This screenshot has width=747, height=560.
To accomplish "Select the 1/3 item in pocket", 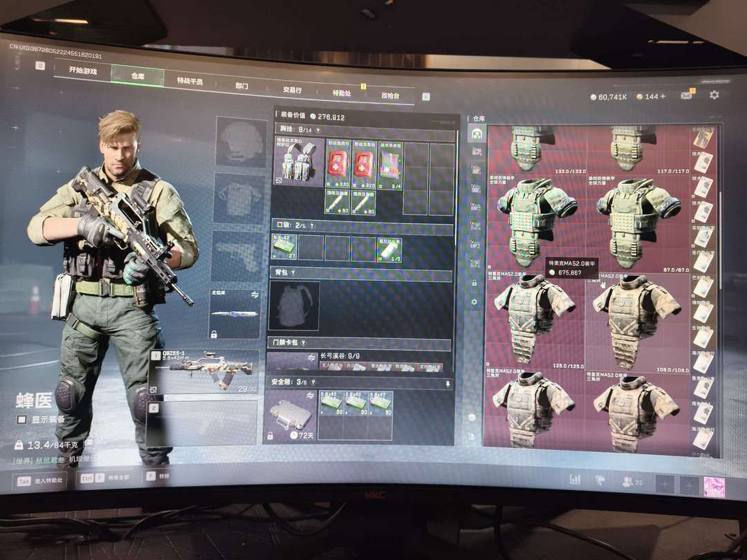I will click(x=389, y=250).
